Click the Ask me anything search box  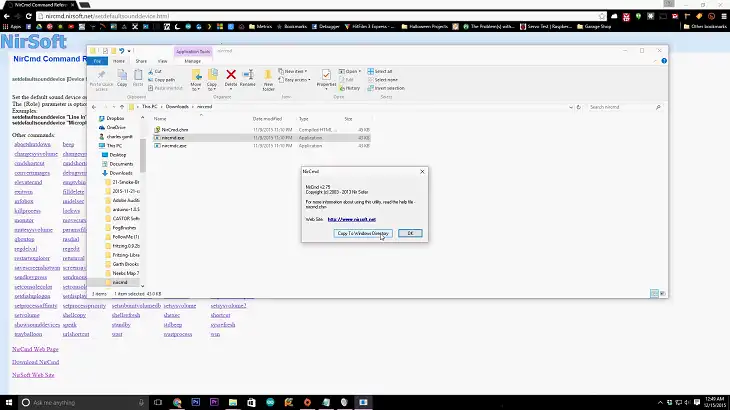tap(84, 402)
